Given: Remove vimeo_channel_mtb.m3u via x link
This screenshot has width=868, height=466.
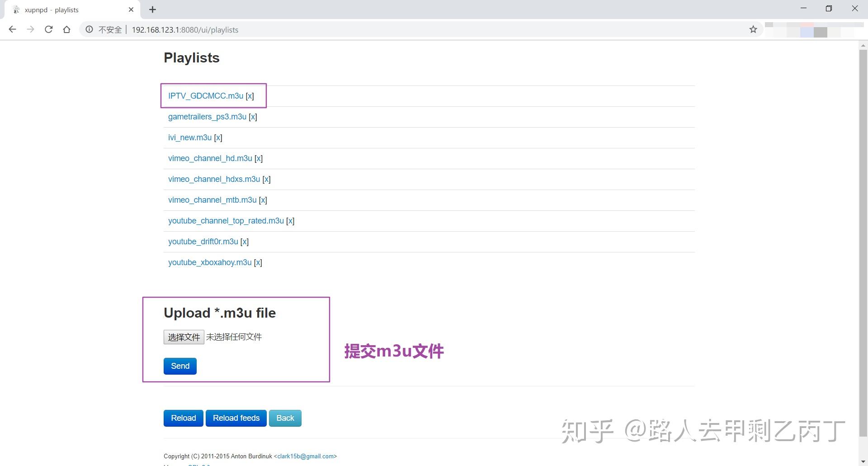Looking at the screenshot, I should coord(263,200).
